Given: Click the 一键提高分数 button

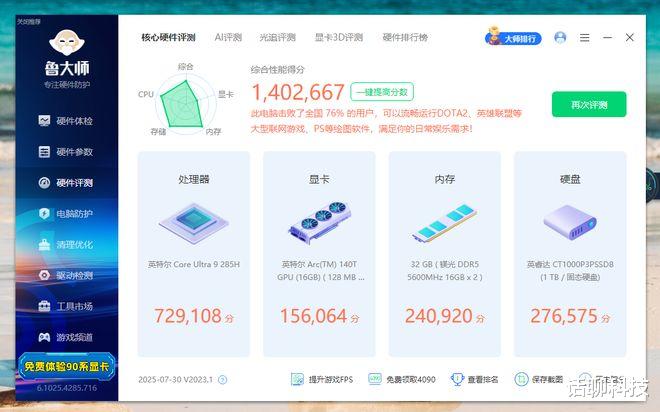Looking at the screenshot, I should [x=382, y=92].
